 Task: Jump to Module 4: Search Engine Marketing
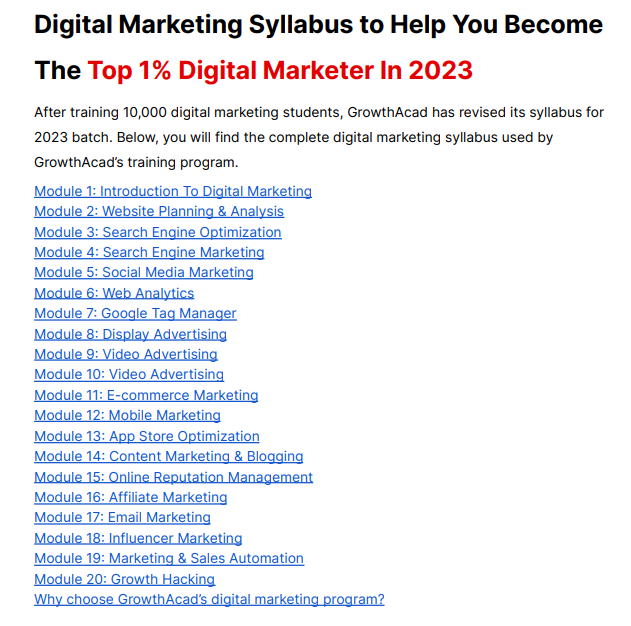[149, 252]
